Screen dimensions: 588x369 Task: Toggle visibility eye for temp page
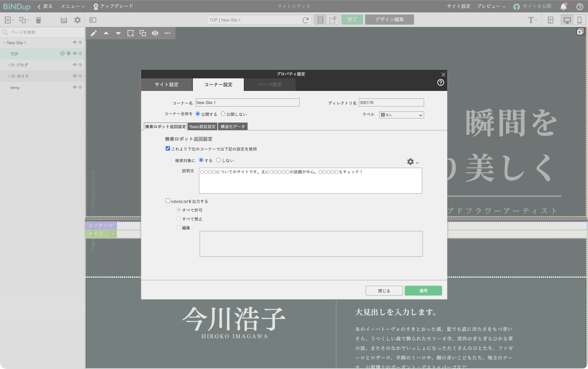pyautogui.click(x=75, y=87)
